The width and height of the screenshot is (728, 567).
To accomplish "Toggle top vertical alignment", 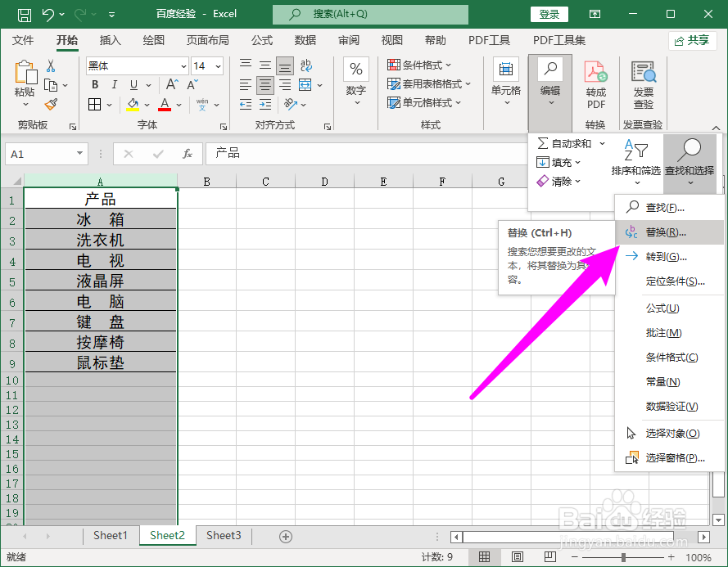I will coord(246,65).
